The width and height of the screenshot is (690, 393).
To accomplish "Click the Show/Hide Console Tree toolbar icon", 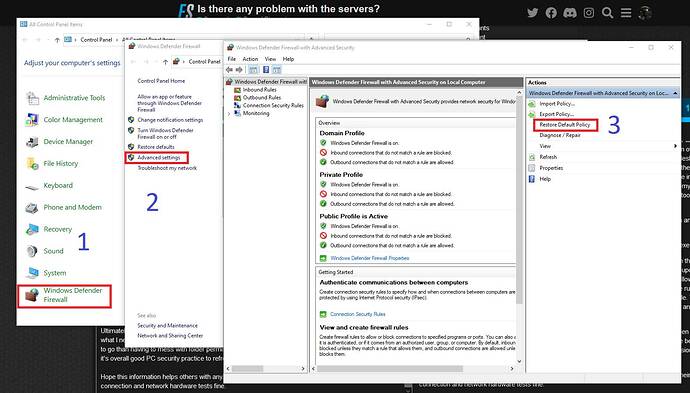I will [253, 70].
